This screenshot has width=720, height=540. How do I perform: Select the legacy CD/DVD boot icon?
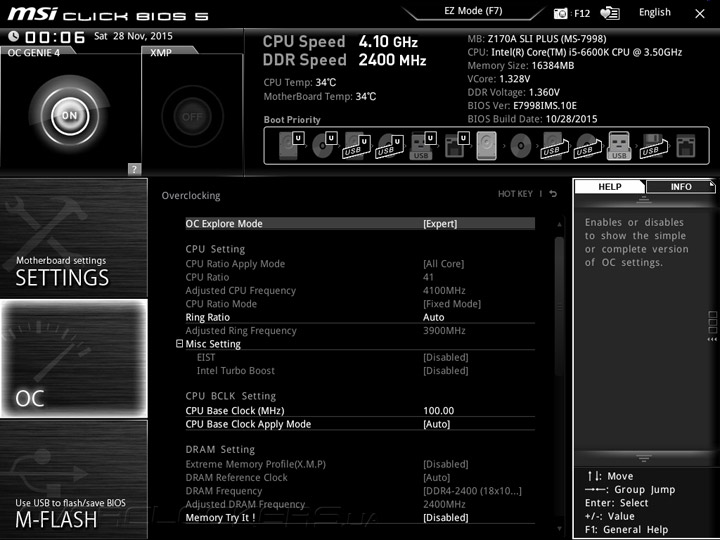click(521, 146)
